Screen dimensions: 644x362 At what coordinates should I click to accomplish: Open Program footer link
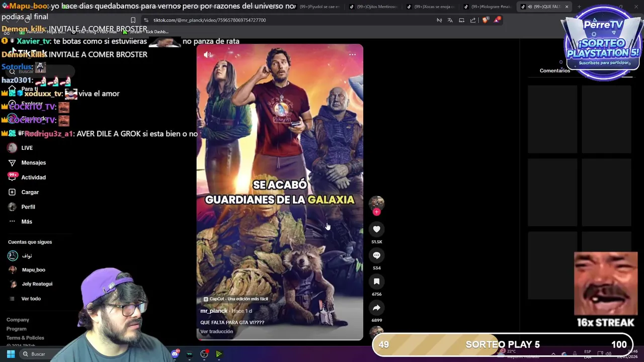16,329
